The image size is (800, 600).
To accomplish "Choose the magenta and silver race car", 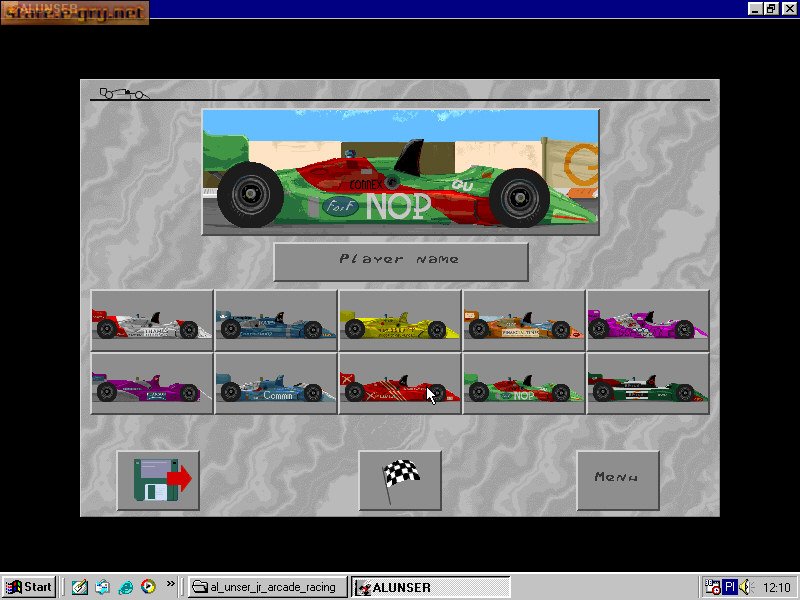I will tap(648, 320).
